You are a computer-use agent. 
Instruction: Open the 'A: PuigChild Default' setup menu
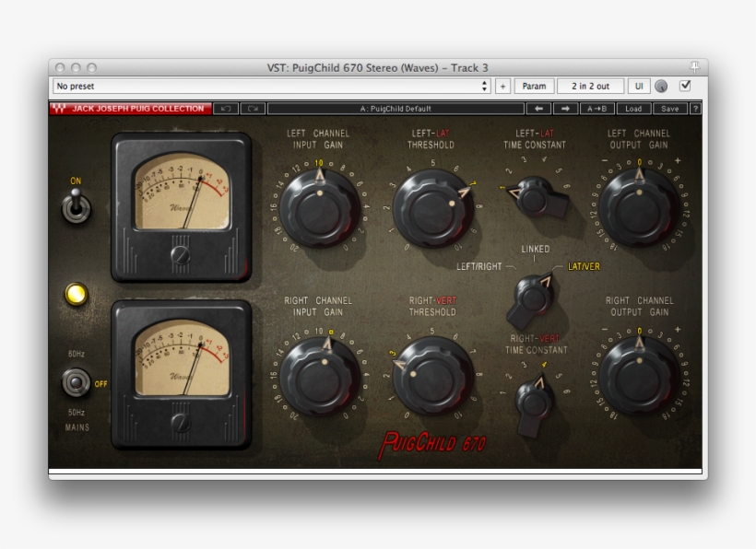click(396, 109)
